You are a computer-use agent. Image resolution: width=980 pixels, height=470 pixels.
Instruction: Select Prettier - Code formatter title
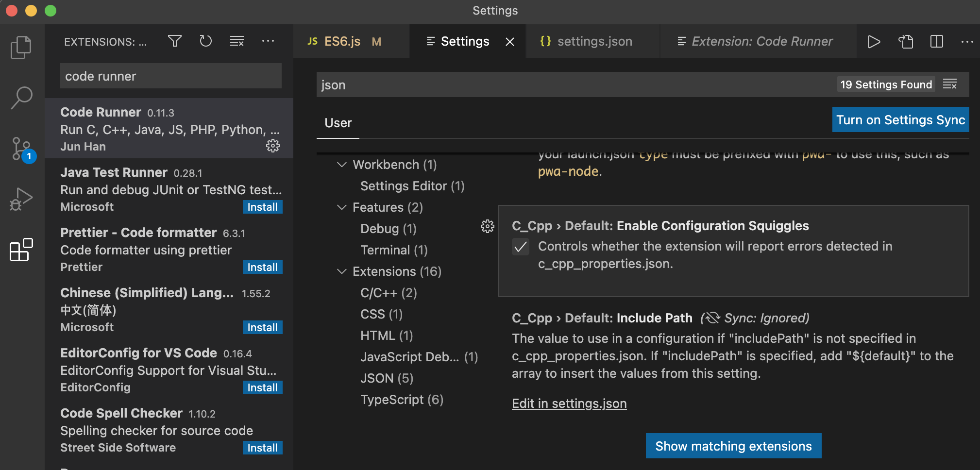coord(138,233)
